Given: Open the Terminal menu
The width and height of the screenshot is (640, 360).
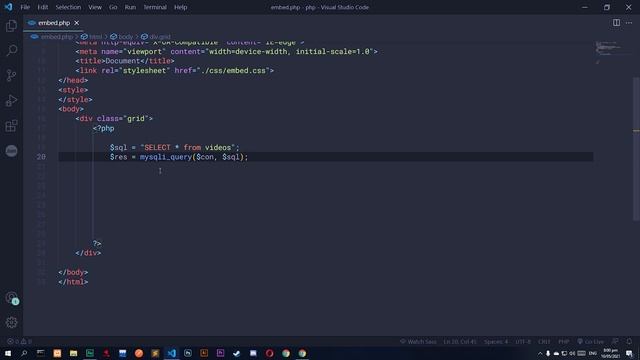Looking at the screenshot, I should 155,7.
